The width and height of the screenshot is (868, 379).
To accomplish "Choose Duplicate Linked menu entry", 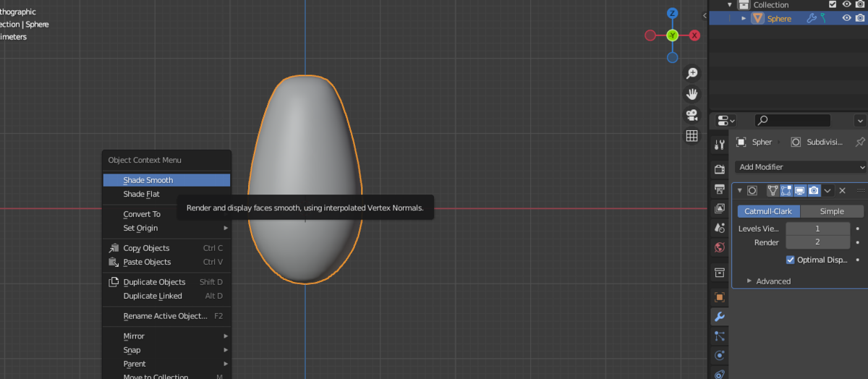I will tap(166, 296).
